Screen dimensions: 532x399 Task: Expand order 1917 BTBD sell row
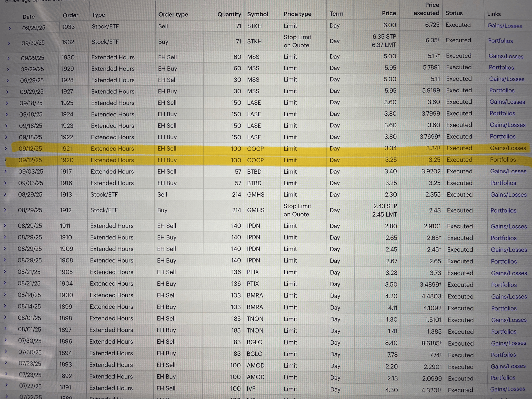click(x=5, y=171)
